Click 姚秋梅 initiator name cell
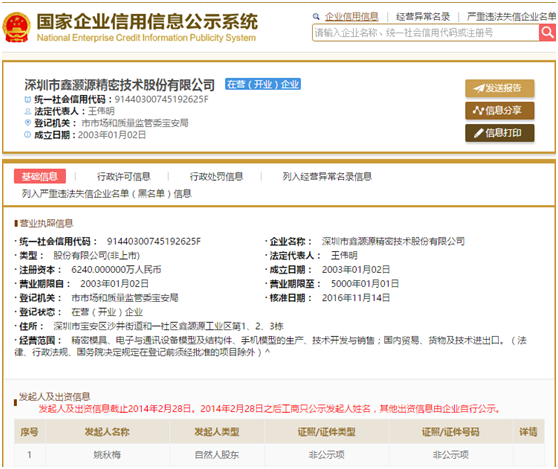 [x=107, y=454]
